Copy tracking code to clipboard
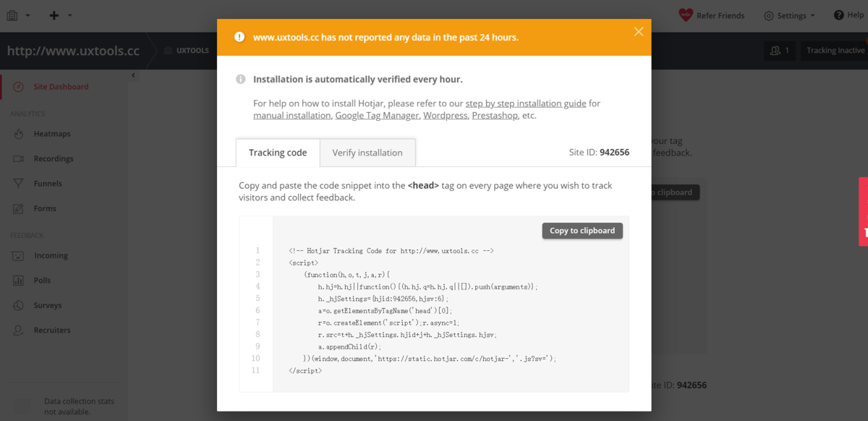This screenshot has width=868, height=421. (x=582, y=231)
